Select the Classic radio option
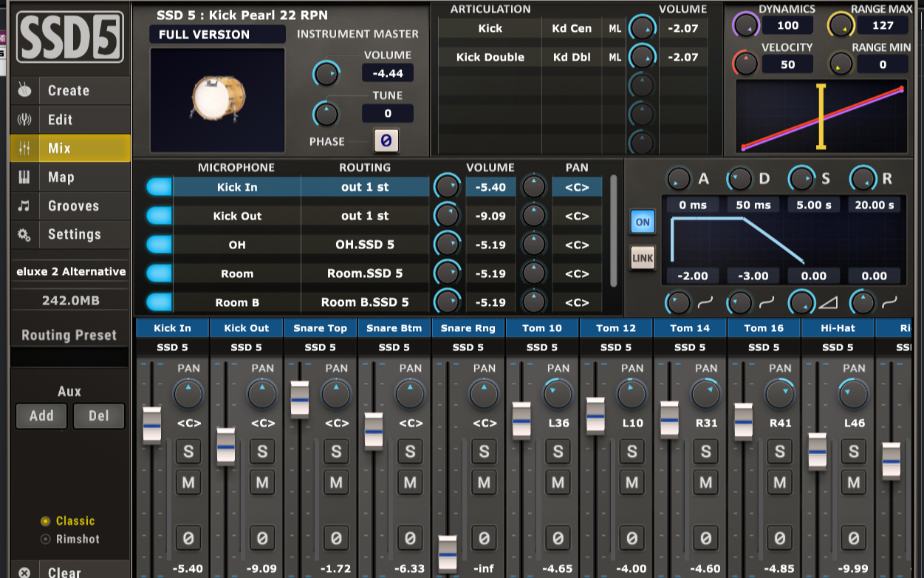 coord(68,521)
